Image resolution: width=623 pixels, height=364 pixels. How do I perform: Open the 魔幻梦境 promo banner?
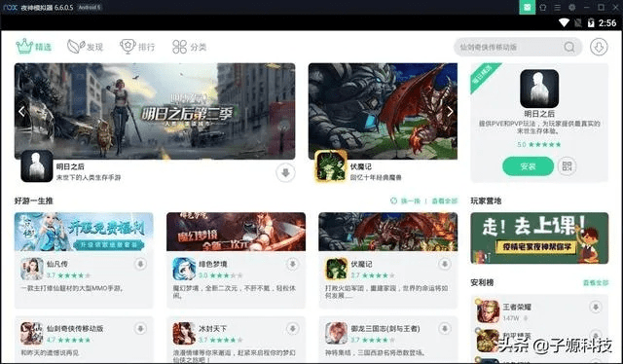point(236,232)
